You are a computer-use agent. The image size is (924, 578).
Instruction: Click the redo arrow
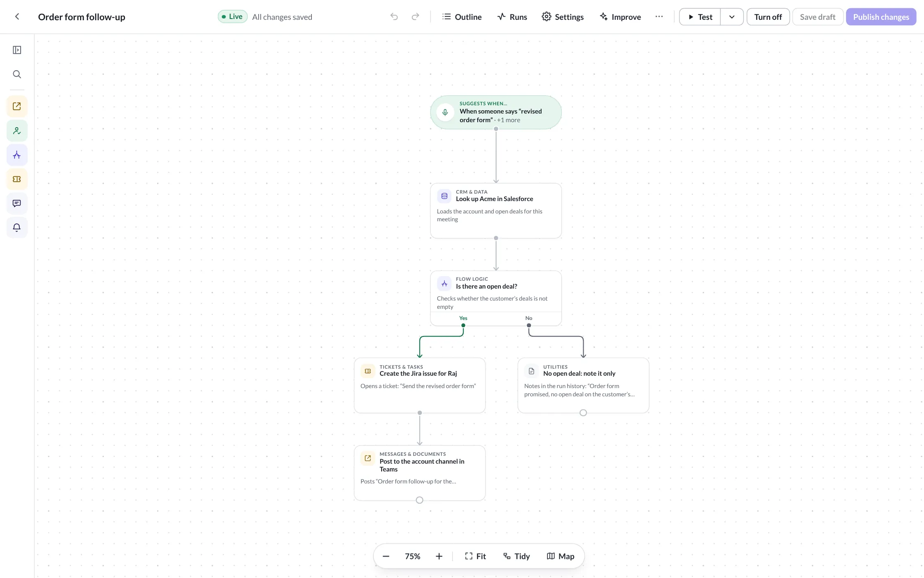point(415,17)
